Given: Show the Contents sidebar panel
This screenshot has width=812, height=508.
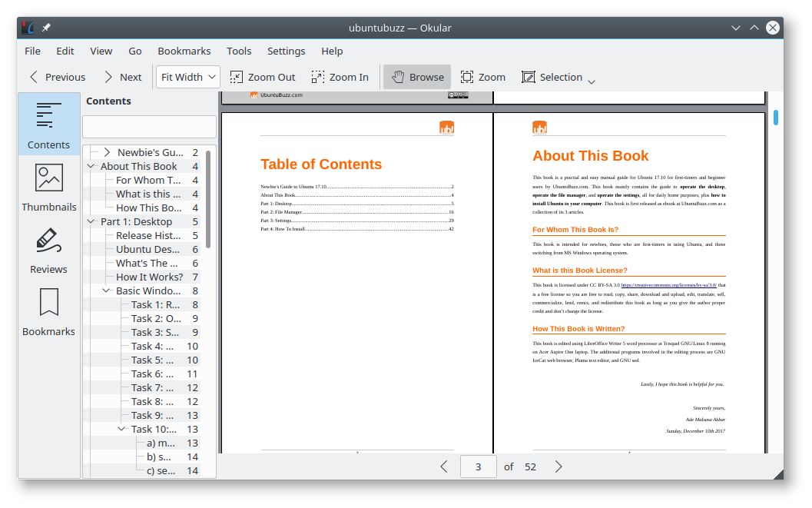Looking at the screenshot, I should [x=48, y=124].
